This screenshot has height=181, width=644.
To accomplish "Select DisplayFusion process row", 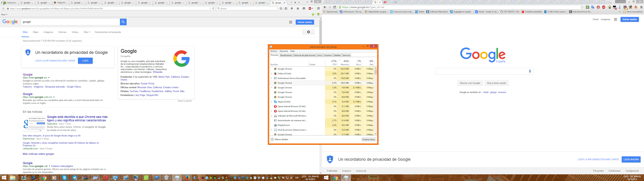I will click(324, 125).
